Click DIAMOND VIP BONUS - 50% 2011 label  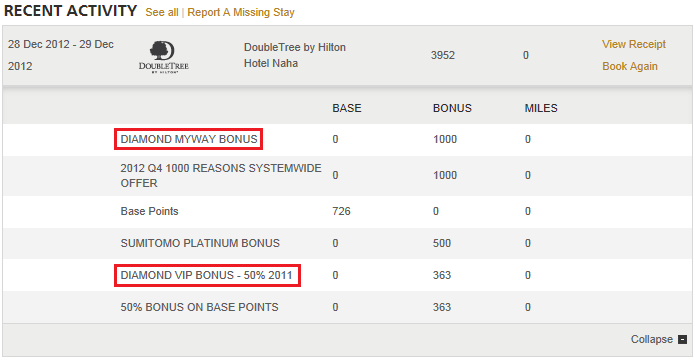point(207,275)
